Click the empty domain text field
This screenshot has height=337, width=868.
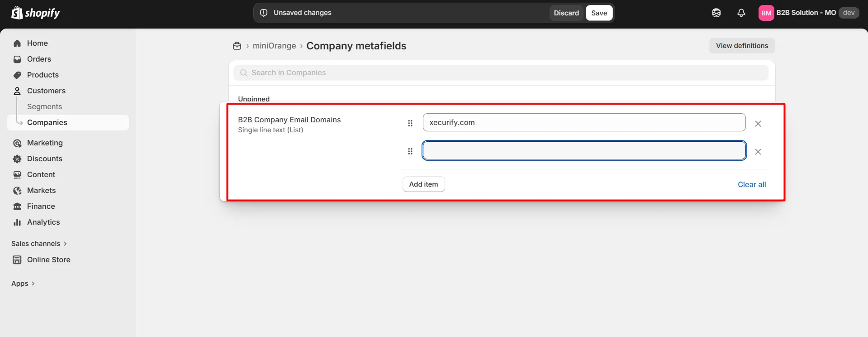584,150
